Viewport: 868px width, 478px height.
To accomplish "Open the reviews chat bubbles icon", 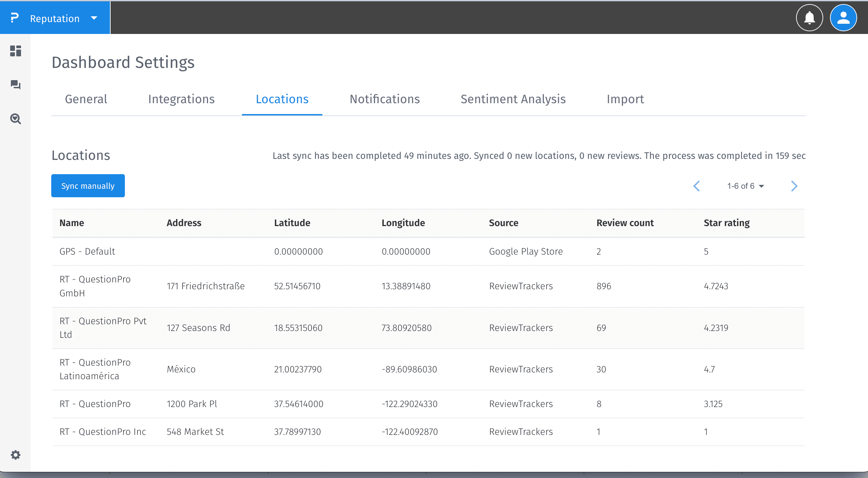I will 16,85.
